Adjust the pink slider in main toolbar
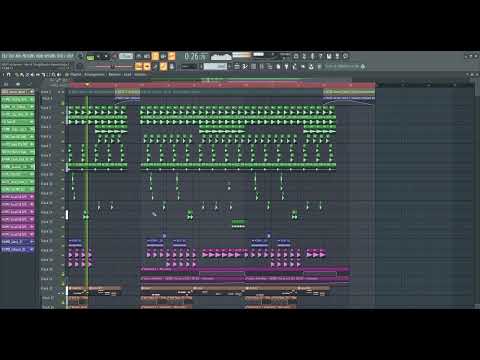Image resolution: width=480 pixels, height=360 pixels. (112, 66)
